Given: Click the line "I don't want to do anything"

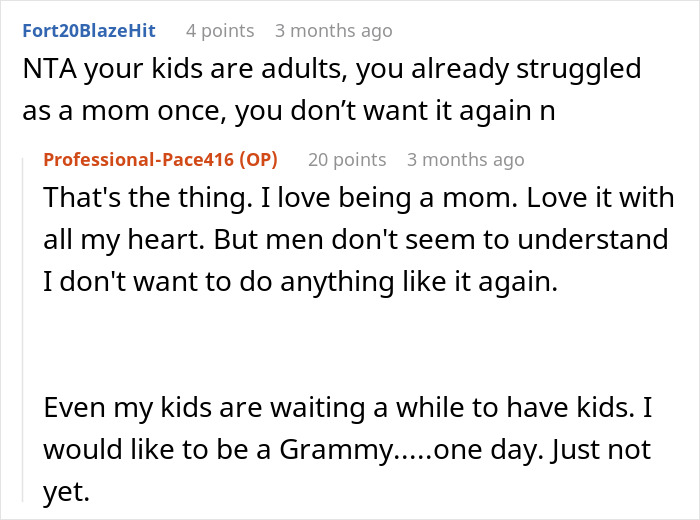Looking at the screenshot, I should (x=298, y=282).
